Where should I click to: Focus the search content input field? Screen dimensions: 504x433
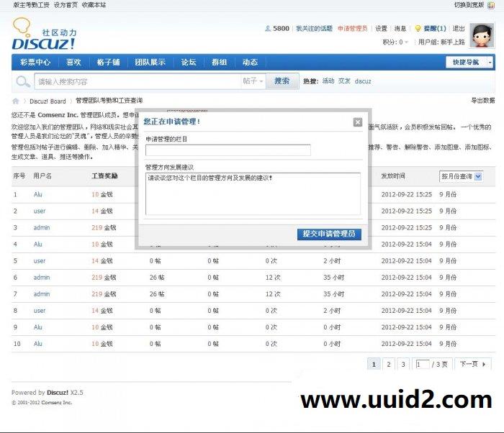point(138,81)
